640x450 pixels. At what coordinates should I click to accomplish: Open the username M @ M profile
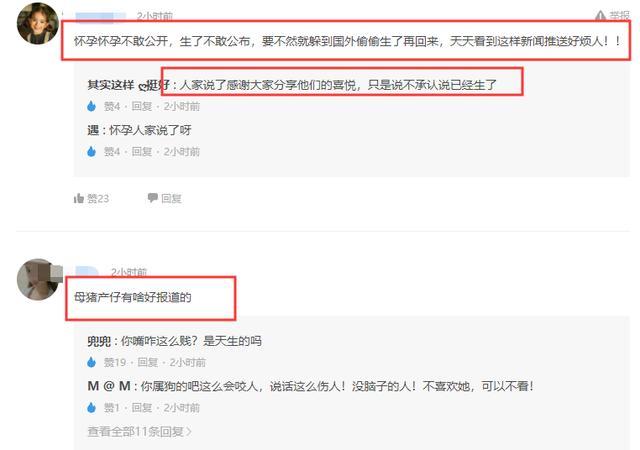(109, 386)
